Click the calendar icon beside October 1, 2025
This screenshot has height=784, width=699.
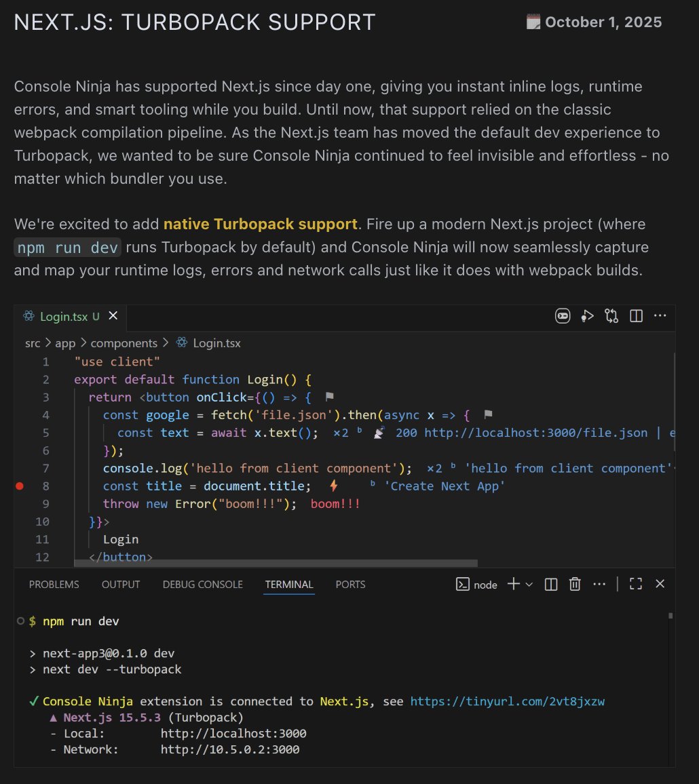click(x=533, y=22)
